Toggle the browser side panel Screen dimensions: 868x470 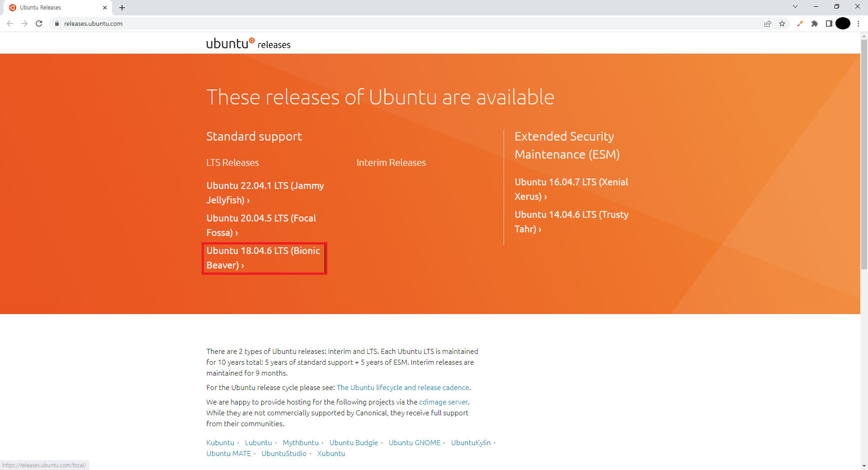(829, 23)
